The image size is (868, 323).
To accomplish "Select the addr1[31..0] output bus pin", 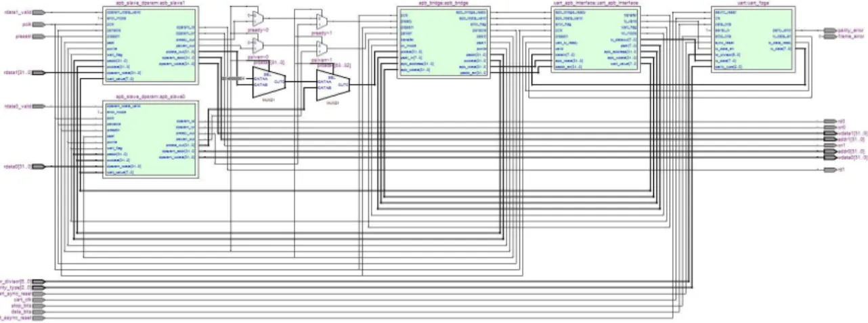I will (x=830, y=139).
